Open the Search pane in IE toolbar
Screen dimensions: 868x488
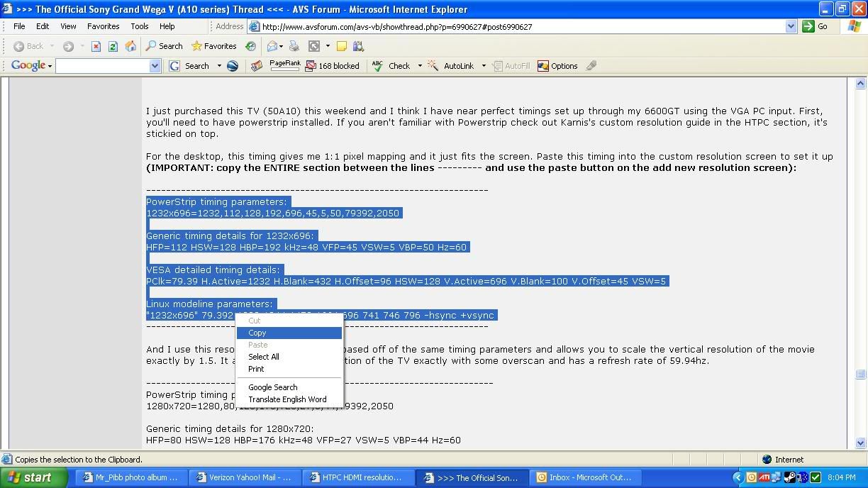165,46
